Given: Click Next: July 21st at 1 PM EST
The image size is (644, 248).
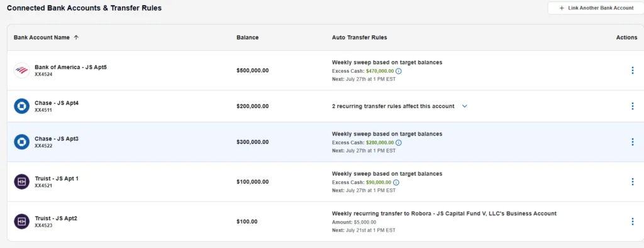Looking at the screenshot, I should click(x=364, y=230).
